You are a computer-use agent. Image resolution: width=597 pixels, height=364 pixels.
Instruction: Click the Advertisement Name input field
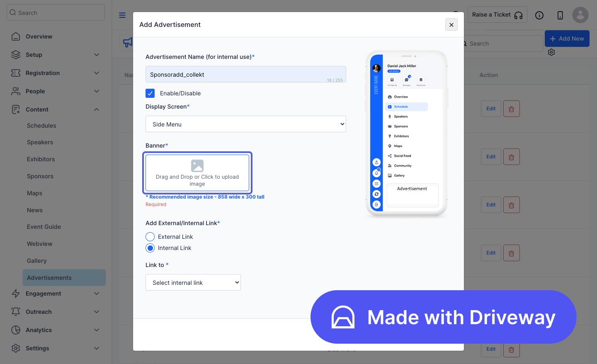click(x=246, y=74)
